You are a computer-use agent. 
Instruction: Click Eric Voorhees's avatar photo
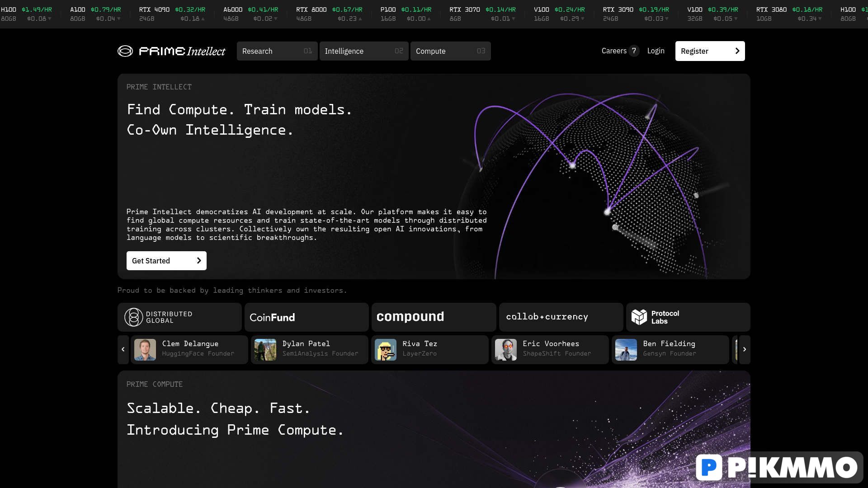point(506,350)
